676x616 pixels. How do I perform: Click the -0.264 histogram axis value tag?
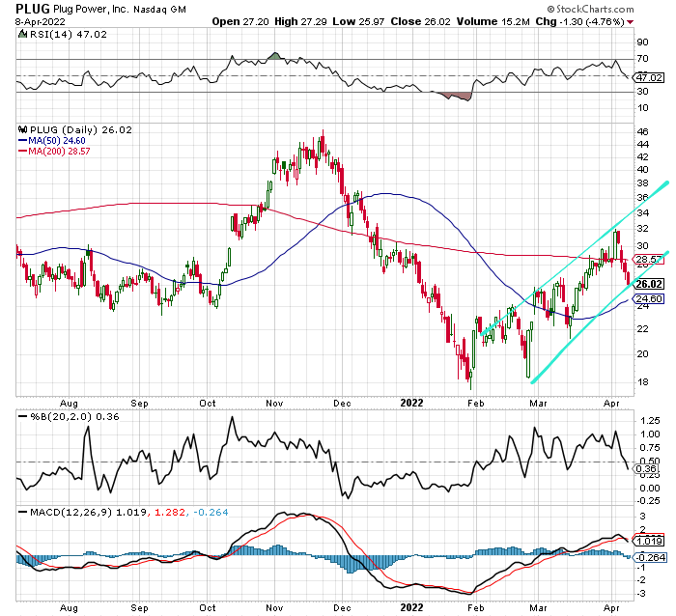(x=650, y=557)
